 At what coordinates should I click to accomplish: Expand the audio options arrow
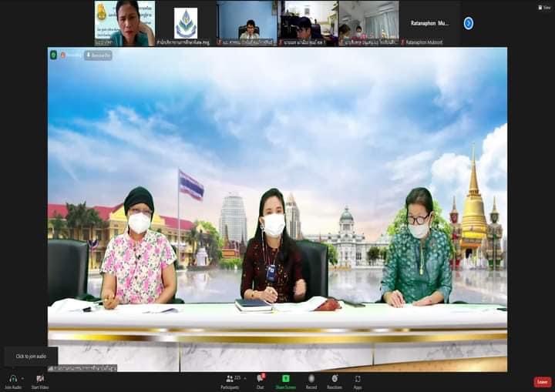(23, 378)
